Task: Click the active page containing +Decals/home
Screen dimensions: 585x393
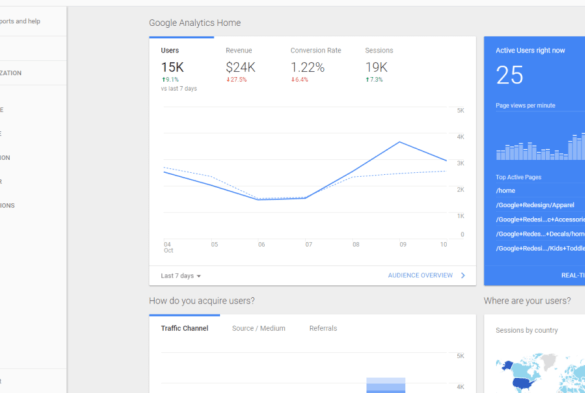Action: click(540, 234)
